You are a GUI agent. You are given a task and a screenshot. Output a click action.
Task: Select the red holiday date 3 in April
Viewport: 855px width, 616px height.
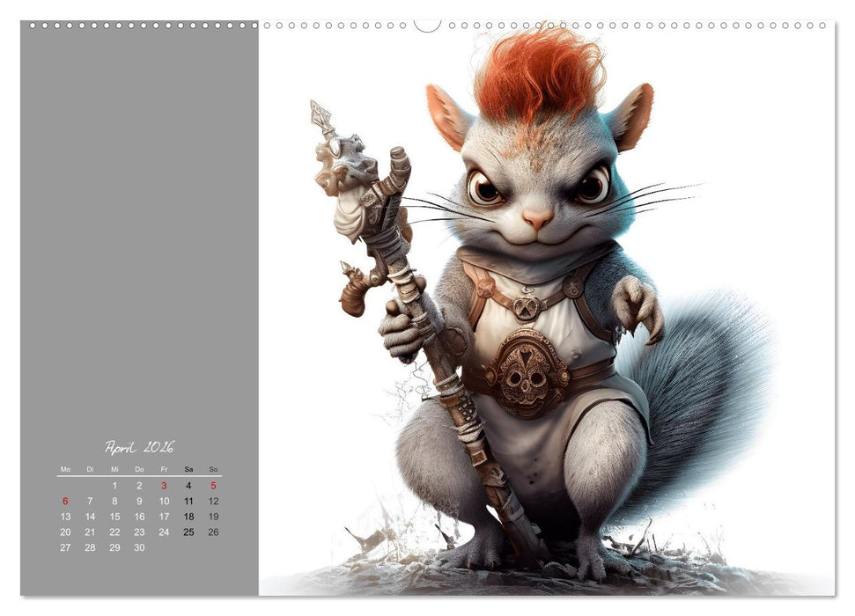[164, 486]
